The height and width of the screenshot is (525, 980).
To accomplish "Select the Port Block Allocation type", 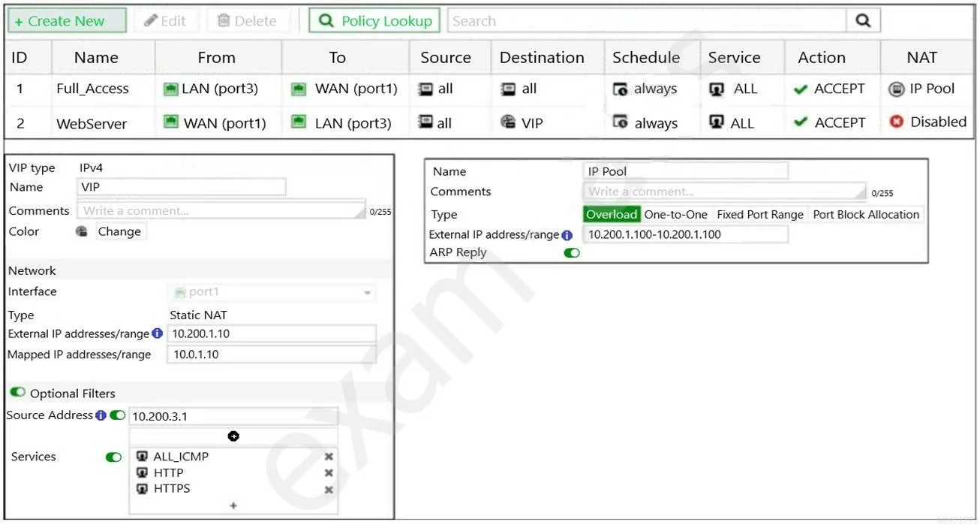I will tap(866, 215).
